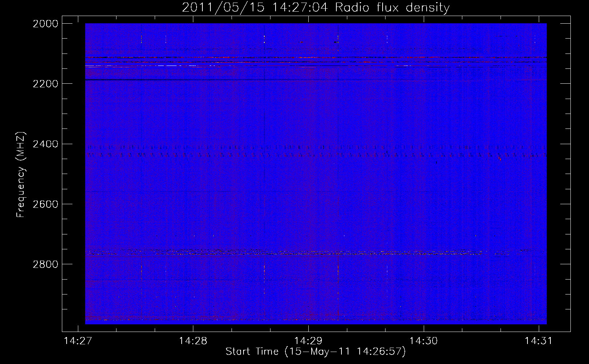Click the 2200 frequency tick label
589x364 pixels.
click(x=46, y=84)
